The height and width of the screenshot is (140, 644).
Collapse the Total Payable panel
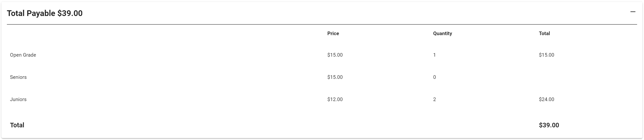tap(633, 12)
